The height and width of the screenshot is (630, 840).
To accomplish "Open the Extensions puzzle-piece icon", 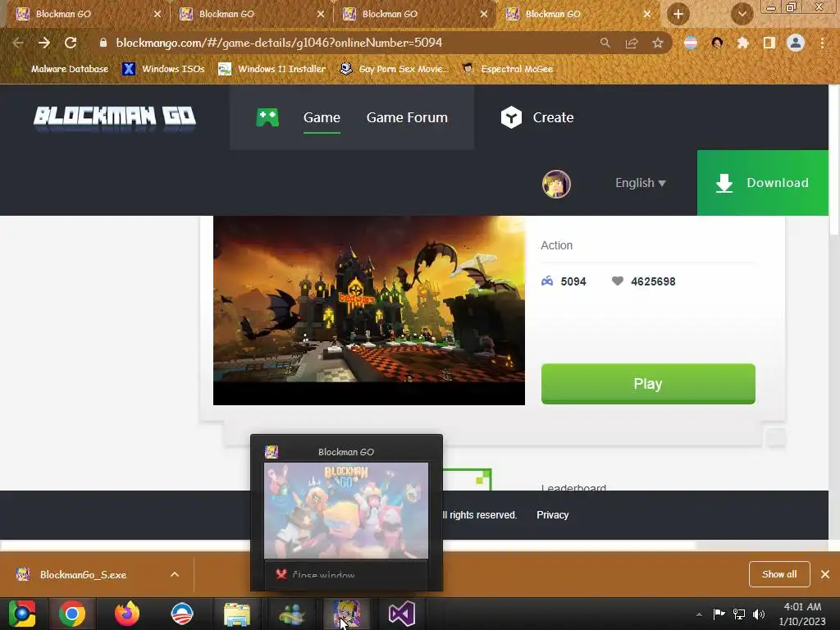I will coord(742,43).
